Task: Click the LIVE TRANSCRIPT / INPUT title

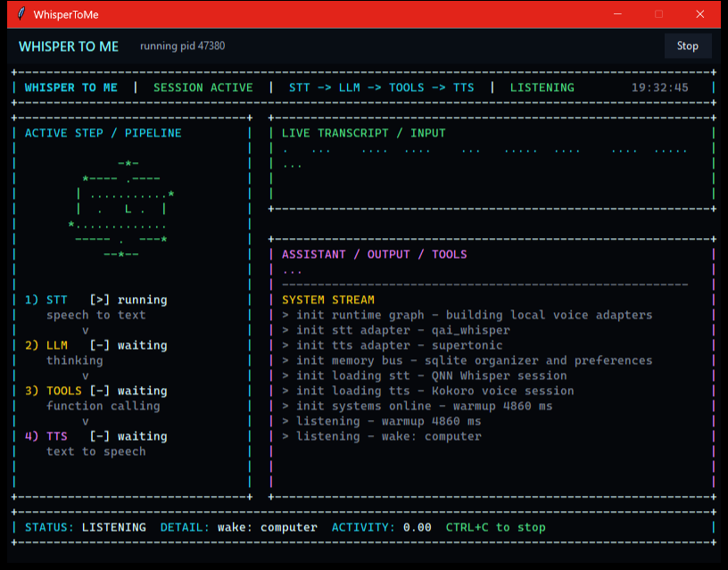Action: 363,133
